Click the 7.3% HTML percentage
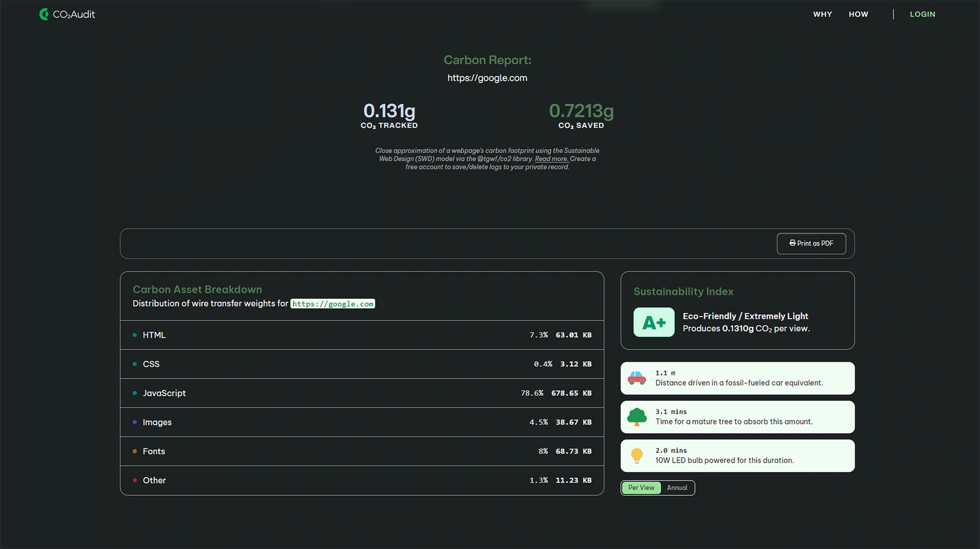 (539, 335)
